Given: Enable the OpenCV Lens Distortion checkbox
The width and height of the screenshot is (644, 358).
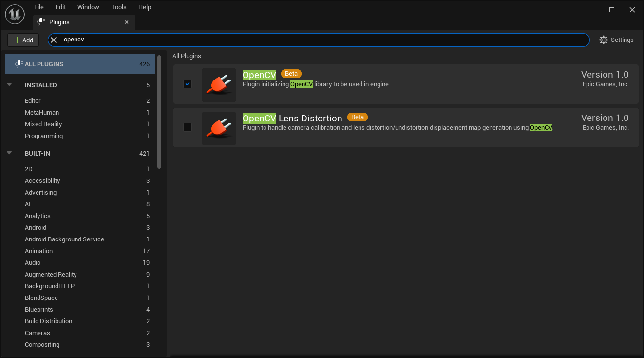Looking at the screenshot, I should click(188, 127).
